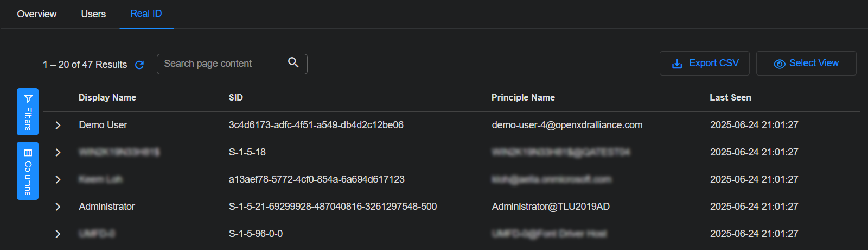Viewport: 868px width, 250px height.
Task: Click the Export CSV download icon
Action: [x=677, y=64]
